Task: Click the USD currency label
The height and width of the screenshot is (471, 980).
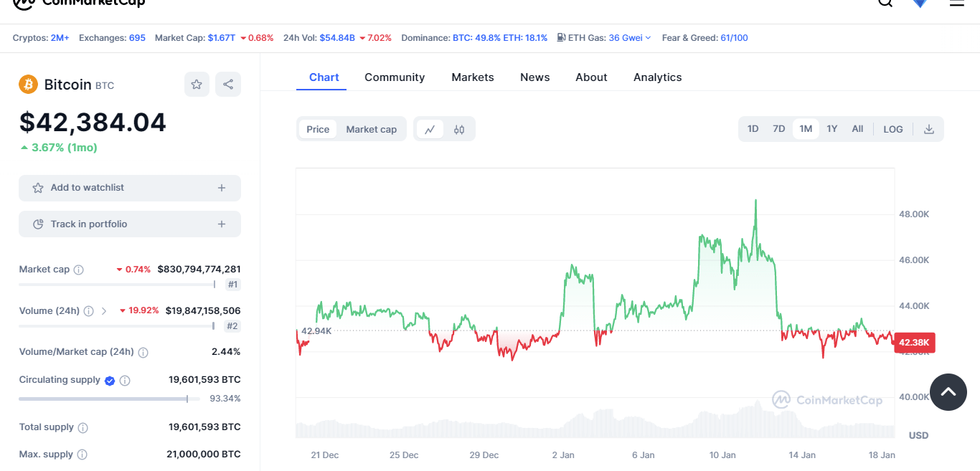Action: (x=918, y=436)
